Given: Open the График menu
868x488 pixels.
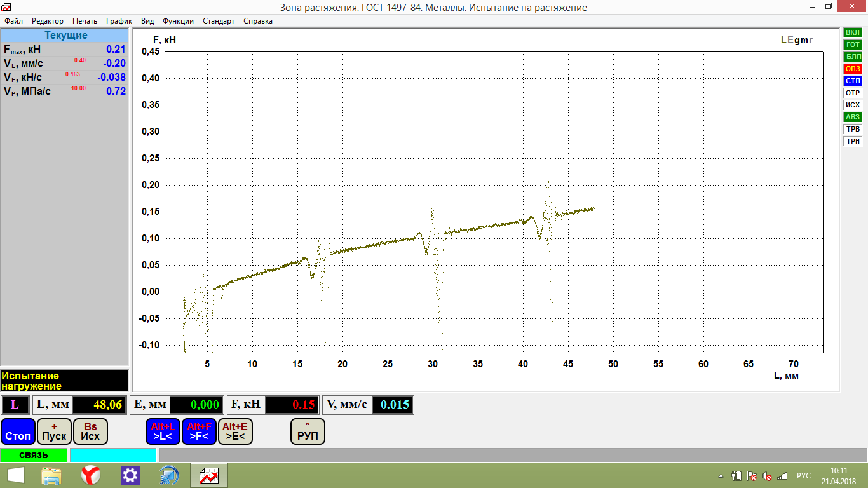Looking at the screenshot, I should (119, 21).
